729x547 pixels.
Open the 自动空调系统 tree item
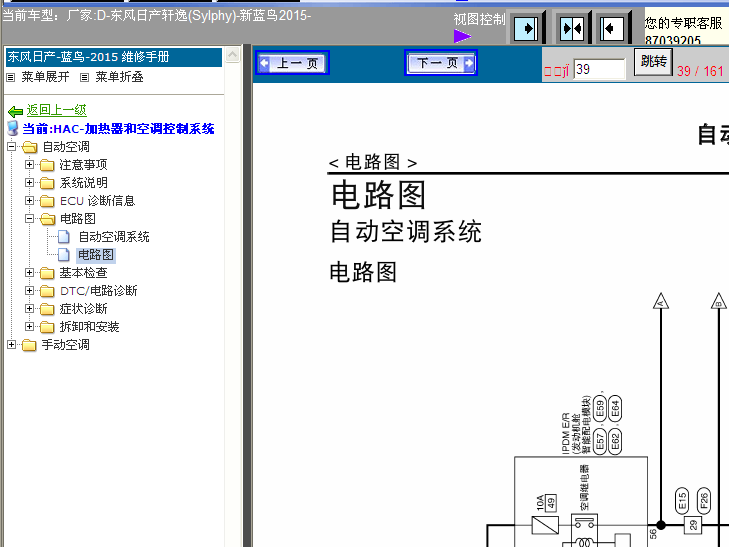[x=114, y=237]
